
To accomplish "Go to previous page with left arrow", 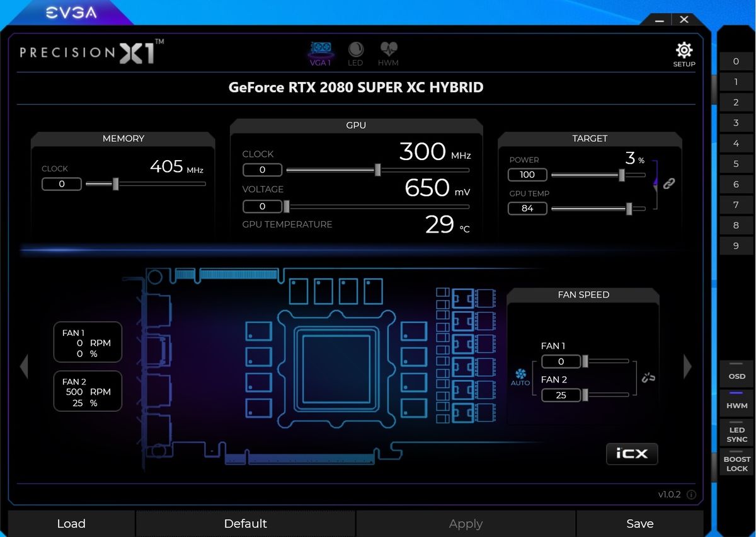I will (24, 366).
